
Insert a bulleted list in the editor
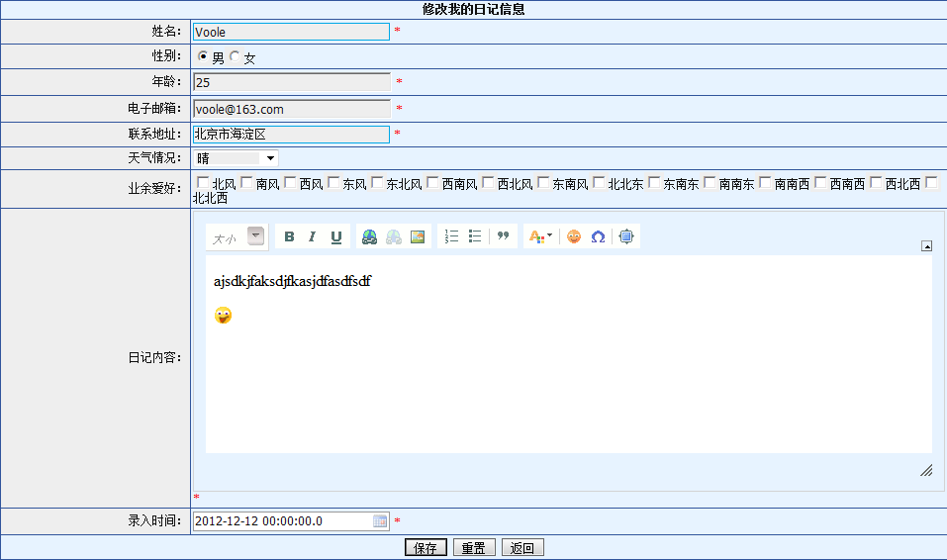point(475,236)
